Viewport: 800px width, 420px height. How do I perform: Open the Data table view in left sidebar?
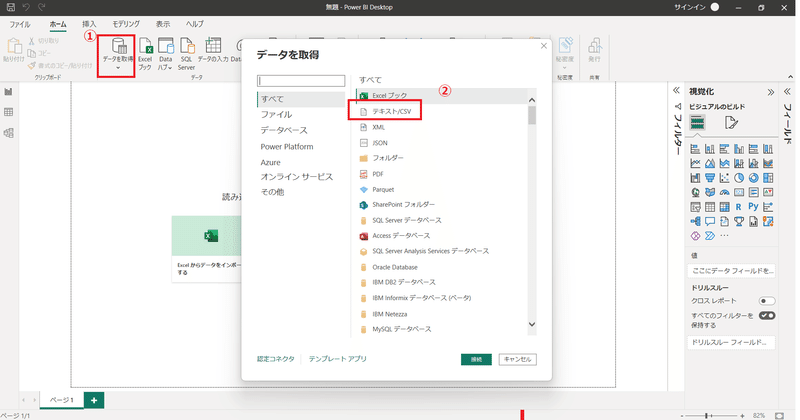point(8,112)
